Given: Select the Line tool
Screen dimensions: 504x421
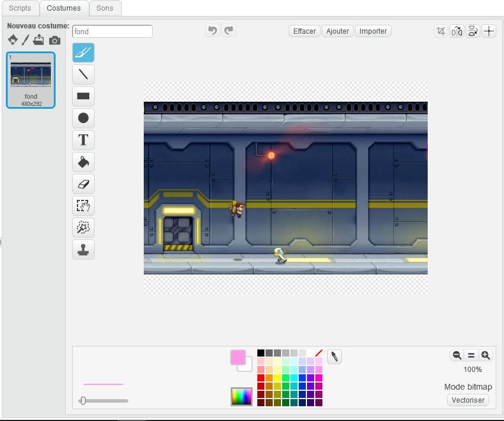Looking at the screenshot, I should (x=83, y=75).
